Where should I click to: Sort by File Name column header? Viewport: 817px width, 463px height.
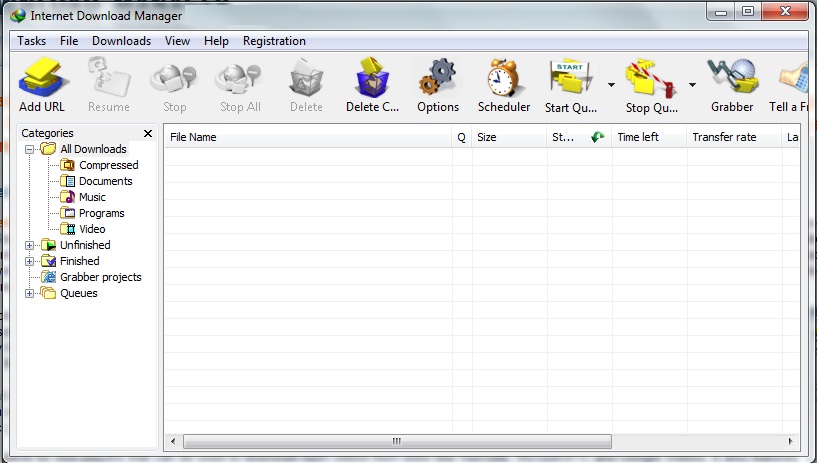click(x=308, y=137)
